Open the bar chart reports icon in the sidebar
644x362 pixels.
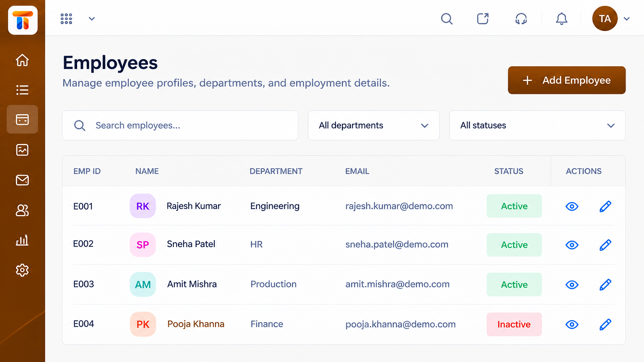click(22, 240)
